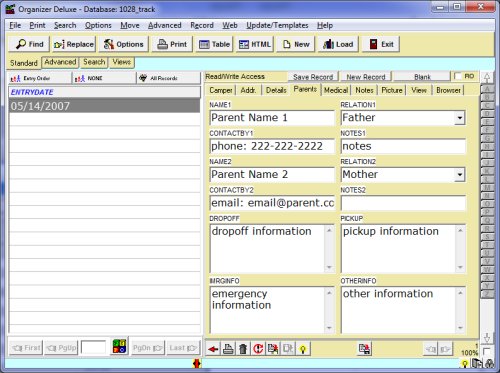Viewport: 500px width, 373px height.
Task: Click the empty NOTES2 field
Action: pos(403,203)
